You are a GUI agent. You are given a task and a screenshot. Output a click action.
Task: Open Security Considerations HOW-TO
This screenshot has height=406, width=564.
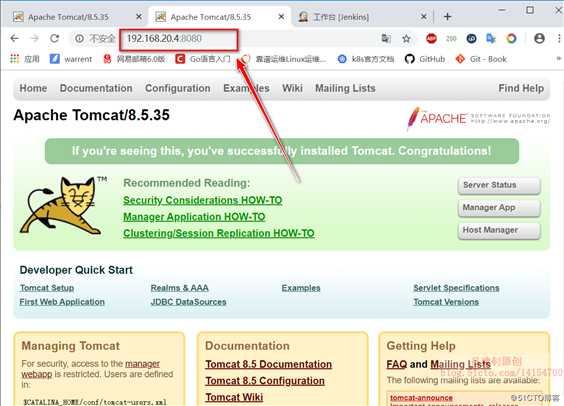[203, 200]
